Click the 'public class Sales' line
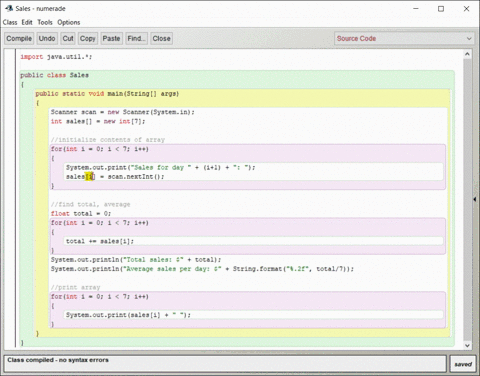480x376 pixels. coord(54,75)
